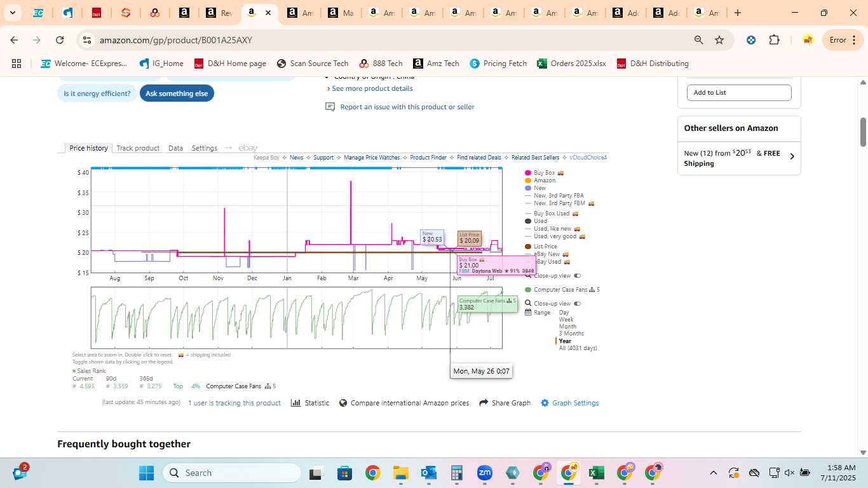The image size is (868, 488).
Task: Toggle Used, very good legend entry
Action: [x=555, y=236]
